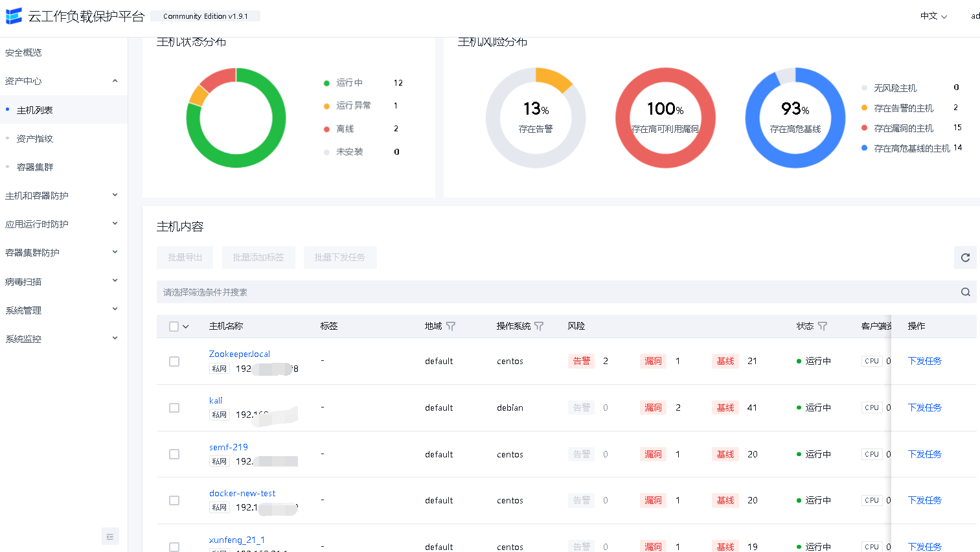This screenshot has width=980, height=552.
Task: Open the language dropdown showing 中文
Action: pyautogui.click(x=933, y=16)
